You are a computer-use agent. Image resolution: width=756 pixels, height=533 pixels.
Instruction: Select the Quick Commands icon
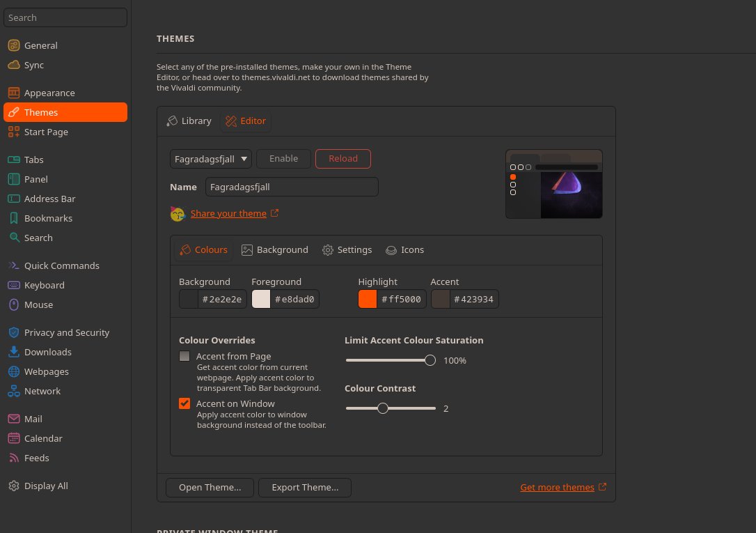pos(14,265)
